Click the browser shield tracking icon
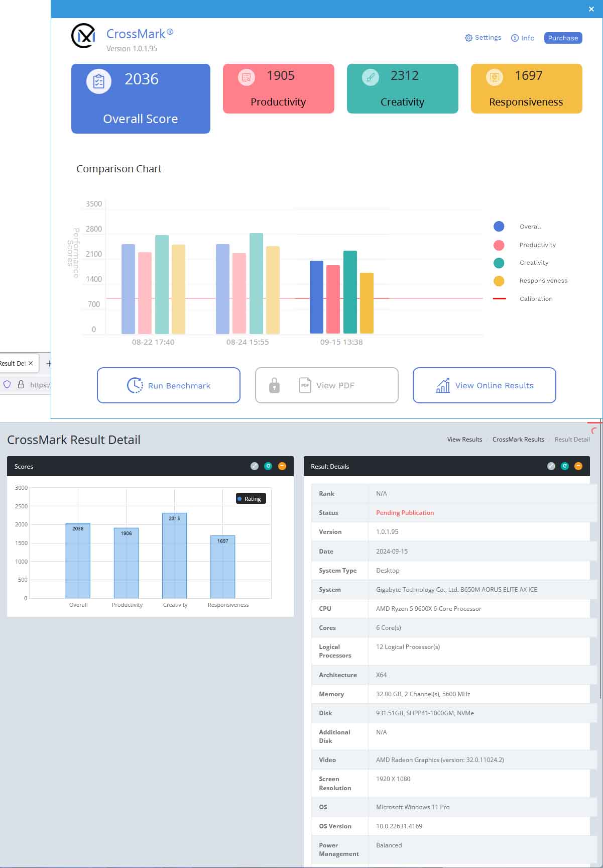Viewport: 603px width, 868px height. coord(7,385)
